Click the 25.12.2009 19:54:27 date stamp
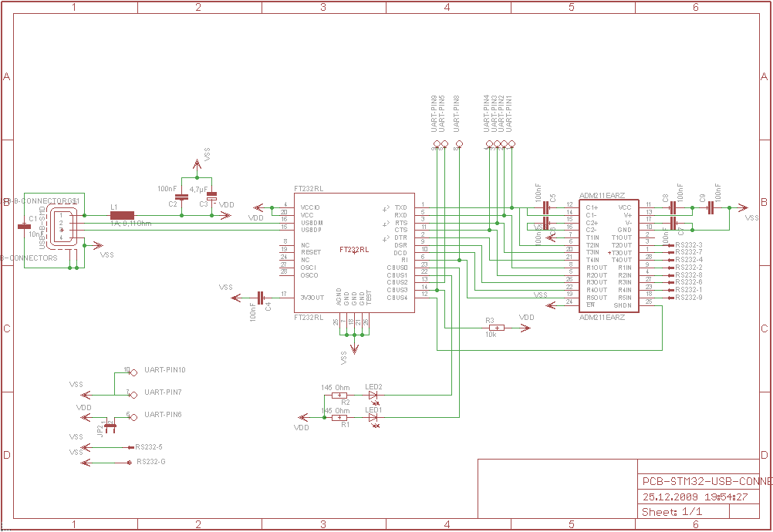 695,497
